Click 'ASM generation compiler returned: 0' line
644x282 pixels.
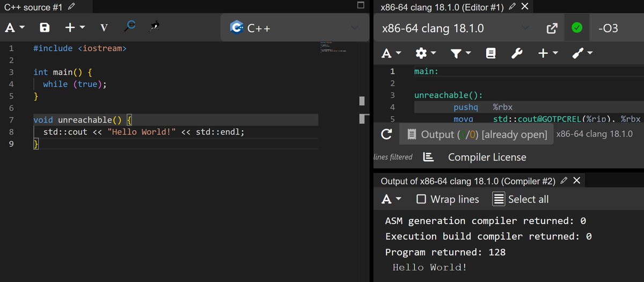[486, 221]
